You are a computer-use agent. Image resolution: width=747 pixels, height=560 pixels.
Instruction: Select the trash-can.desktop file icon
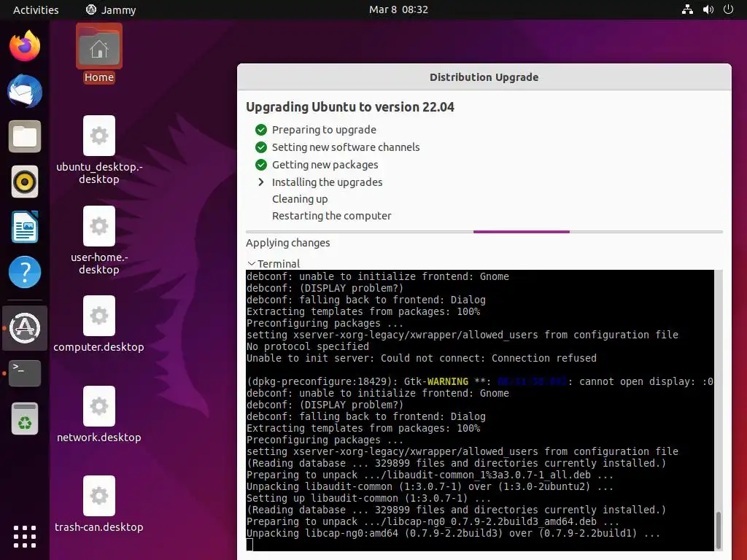click(x=99, y=504)
